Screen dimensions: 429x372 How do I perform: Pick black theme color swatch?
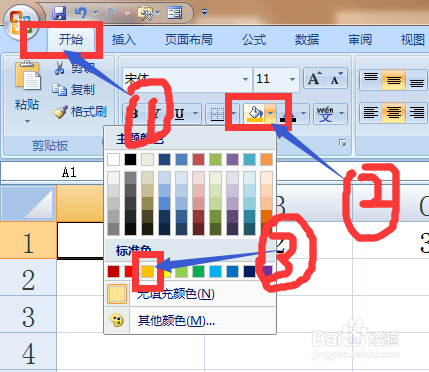point(130,159)
